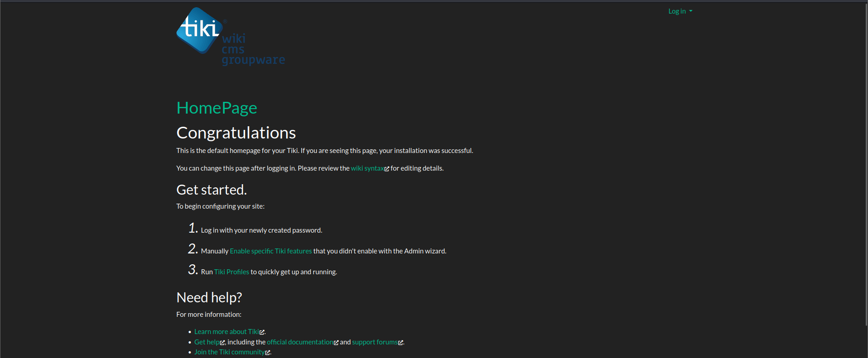Image resolution: width=868 pixels, height=358 pixels.
Task: Open Enable specific Tiki features link
Action: point(271,251)
